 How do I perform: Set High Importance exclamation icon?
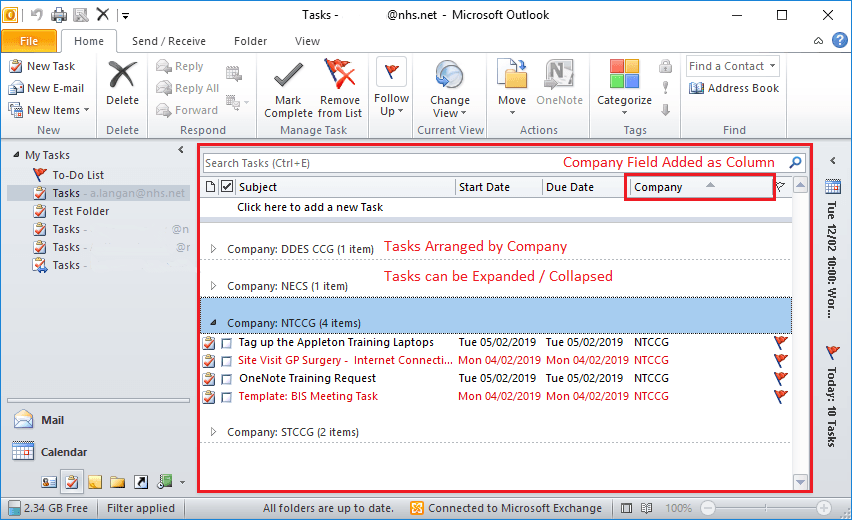pos(665,87)
